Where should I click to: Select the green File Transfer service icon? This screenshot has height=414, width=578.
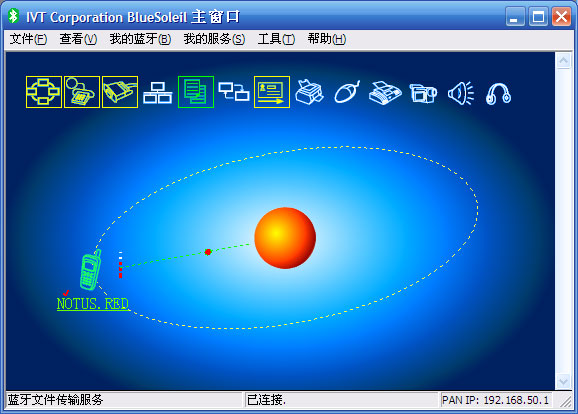click(x=196, y=92)
